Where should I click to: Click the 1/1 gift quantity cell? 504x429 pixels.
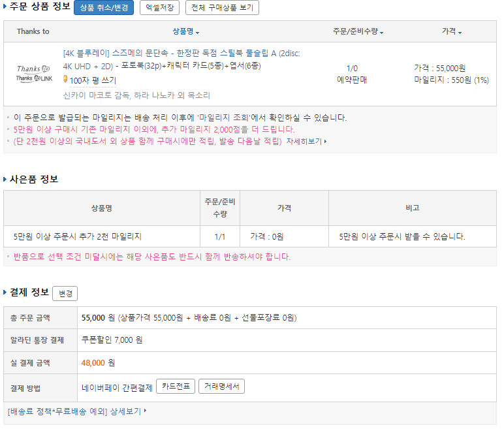click(220, 237)
